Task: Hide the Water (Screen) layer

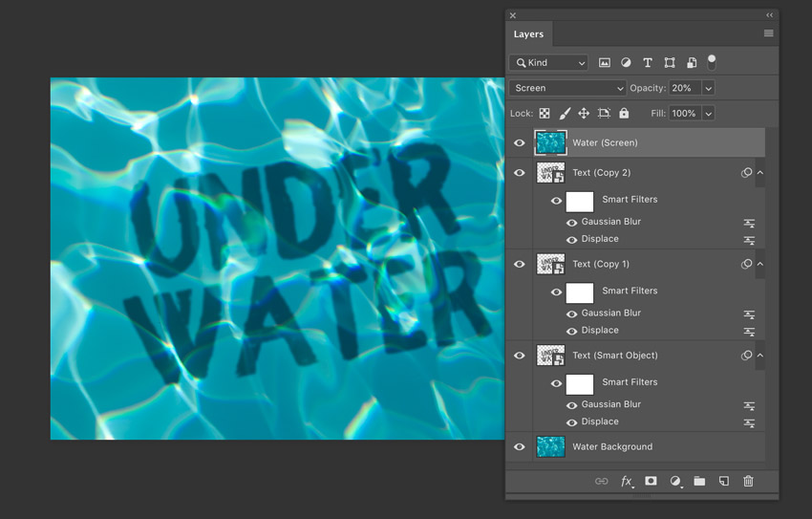Action: (x=520, y=143)
